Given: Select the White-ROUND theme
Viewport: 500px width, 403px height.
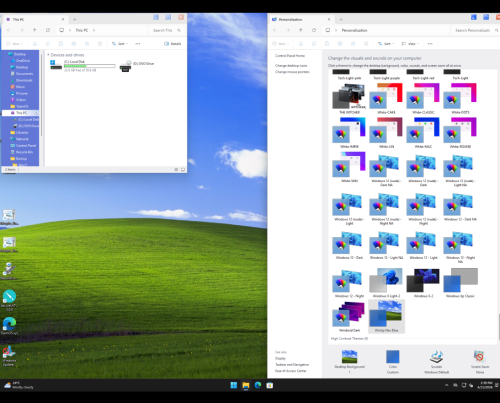Looking at the screenshot, I should coord(460,133).
